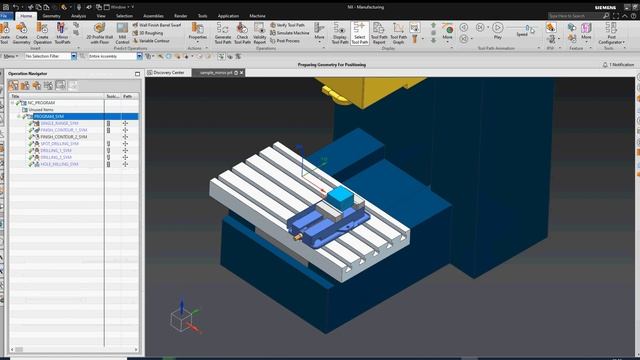Open Tool Path Graph
The image size is (640, 360).
pyautogui.click(x=398, y=33)
